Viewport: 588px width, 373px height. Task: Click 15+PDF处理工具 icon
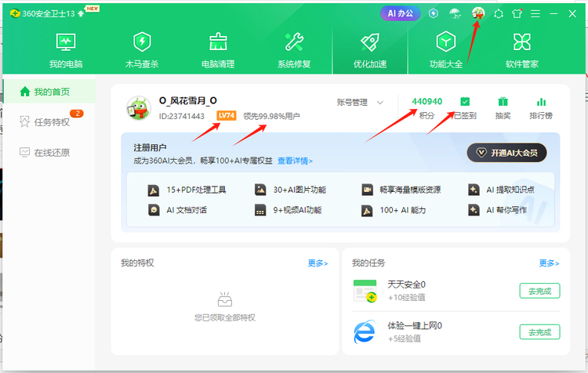pyautogui.click(x=154, y=190)
